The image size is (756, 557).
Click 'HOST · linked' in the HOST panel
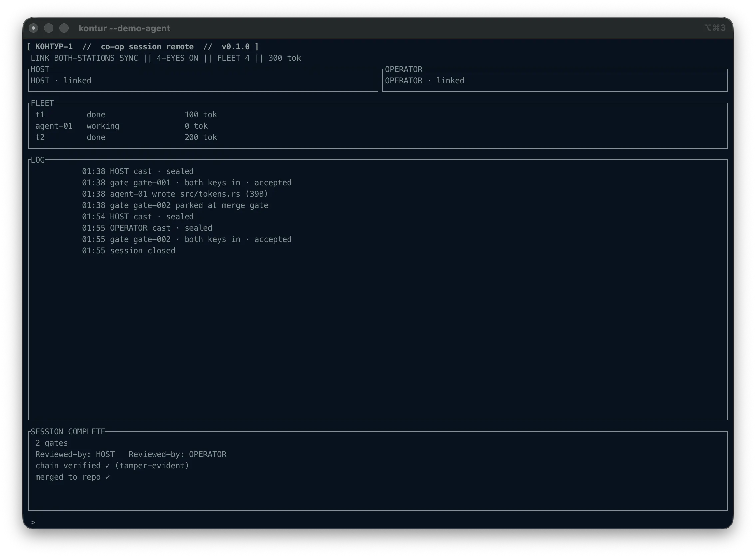(x=61, y=81)
